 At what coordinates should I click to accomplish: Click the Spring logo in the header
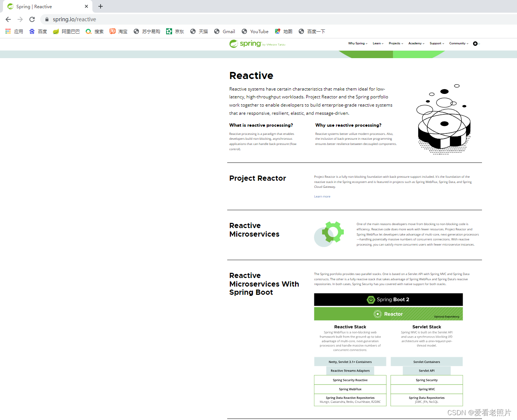pos(257,44)
